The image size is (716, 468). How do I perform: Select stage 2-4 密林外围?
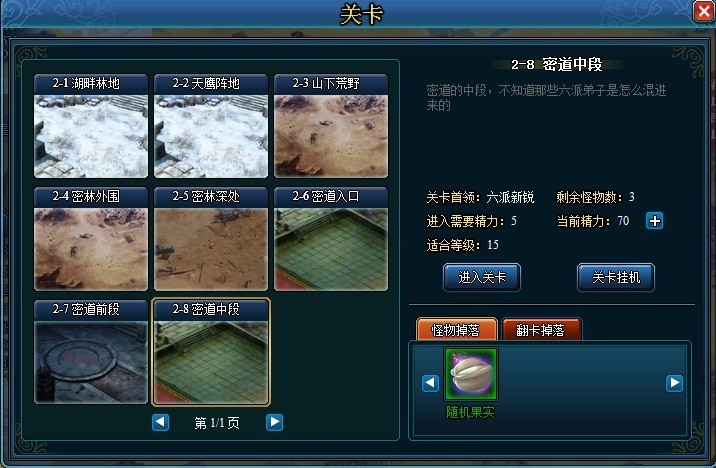91,239
